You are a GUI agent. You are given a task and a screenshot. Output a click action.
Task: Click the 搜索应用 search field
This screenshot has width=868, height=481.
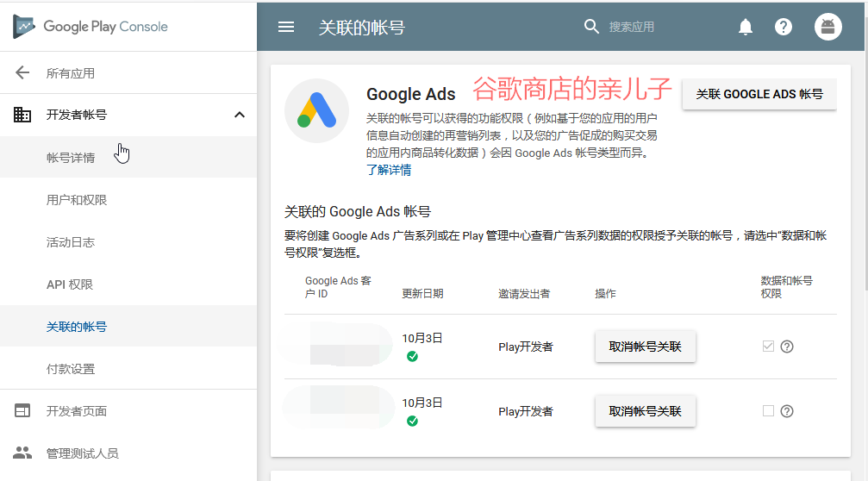coord(655,27)
